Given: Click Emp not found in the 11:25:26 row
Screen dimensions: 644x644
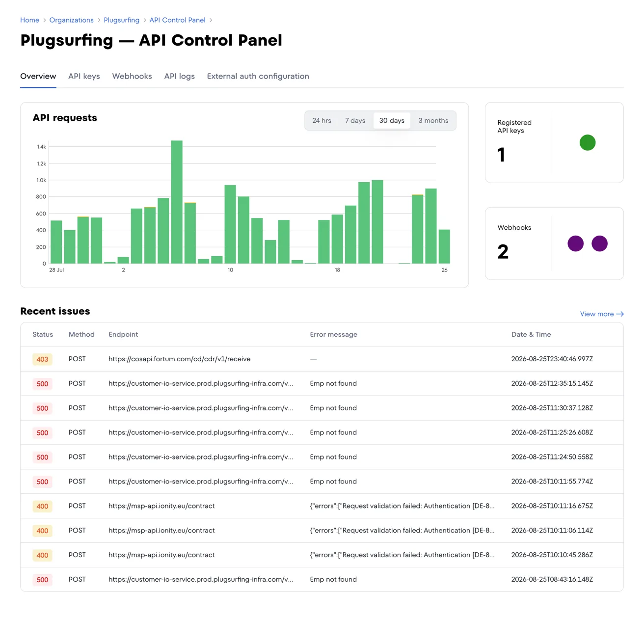Looking at the screenshot, I should coord(333,432).
